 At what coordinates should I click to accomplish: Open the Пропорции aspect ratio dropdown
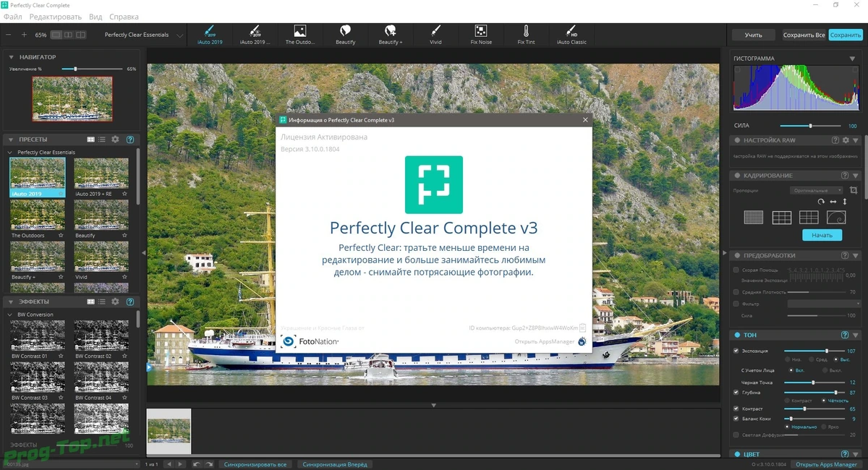tap(817, 190)
